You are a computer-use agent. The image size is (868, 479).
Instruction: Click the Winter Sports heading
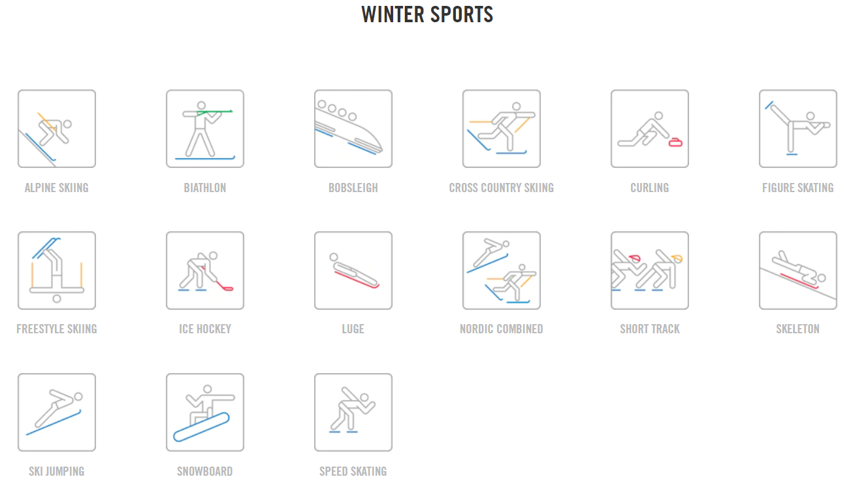[428, 14]
